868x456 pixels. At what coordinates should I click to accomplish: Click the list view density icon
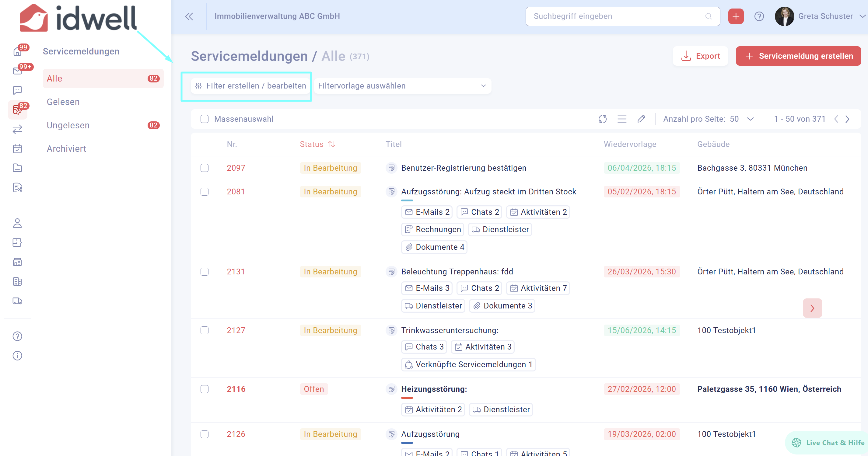coord(622,119)
